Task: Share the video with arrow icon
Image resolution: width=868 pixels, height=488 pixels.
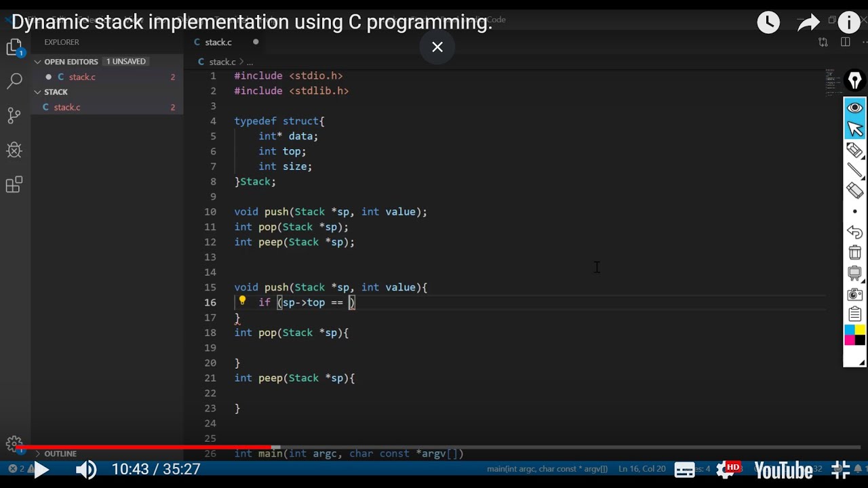Action: pos(808,23)
